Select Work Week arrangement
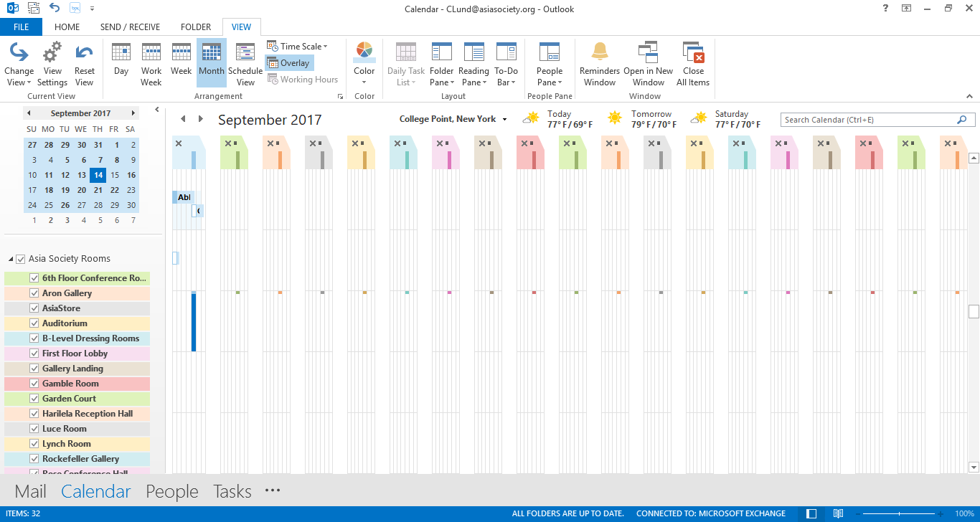This screenshot has width=980, height=522. pyautogui.click(x=151, y=63)
